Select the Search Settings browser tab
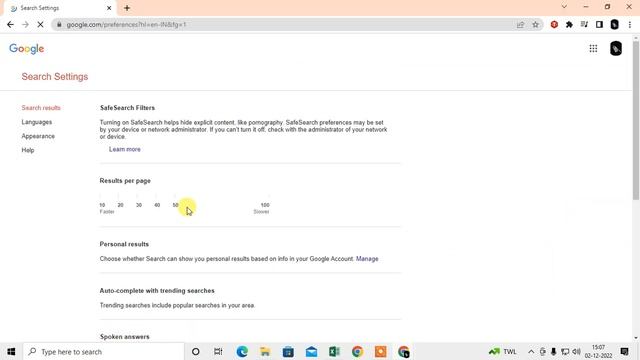Viewport: 640px width, 360px height. point(60,8)
